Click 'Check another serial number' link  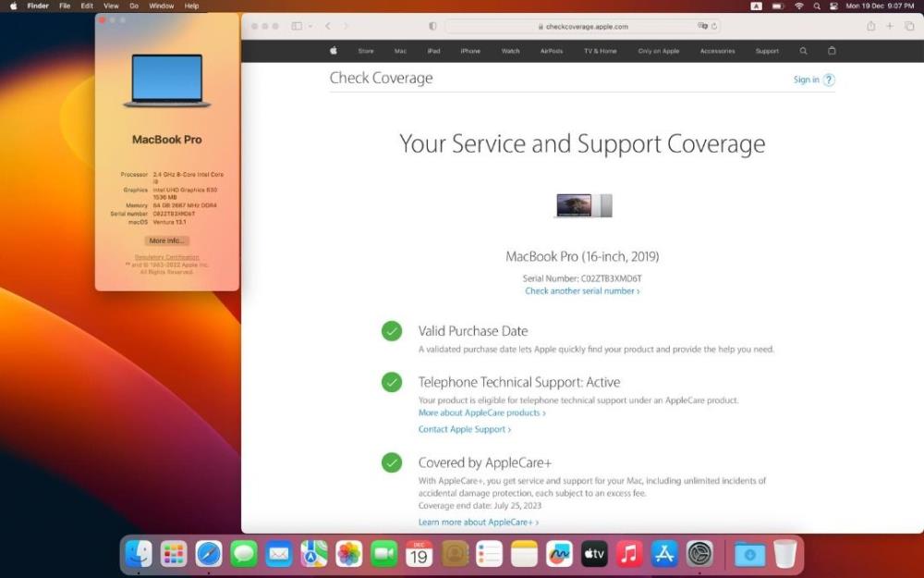pos(582,290)
